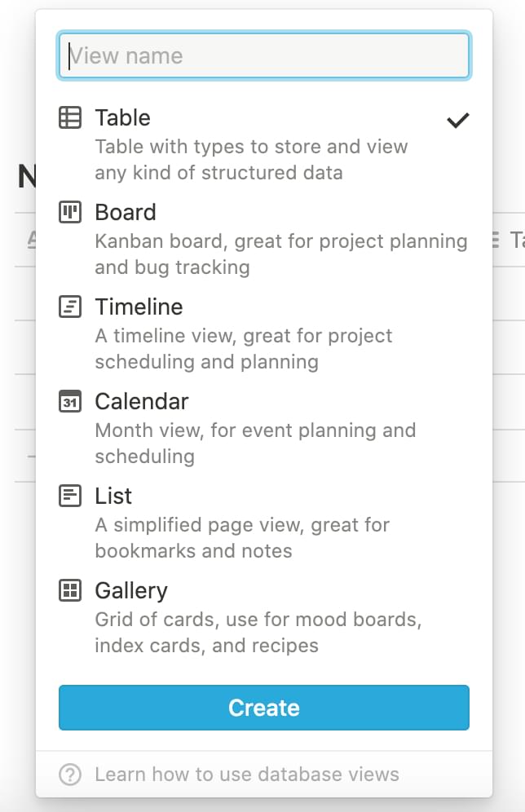Viewport: 525px width, 812px height.
Task: Choose the List view label
Action: [x=113, y=496]
